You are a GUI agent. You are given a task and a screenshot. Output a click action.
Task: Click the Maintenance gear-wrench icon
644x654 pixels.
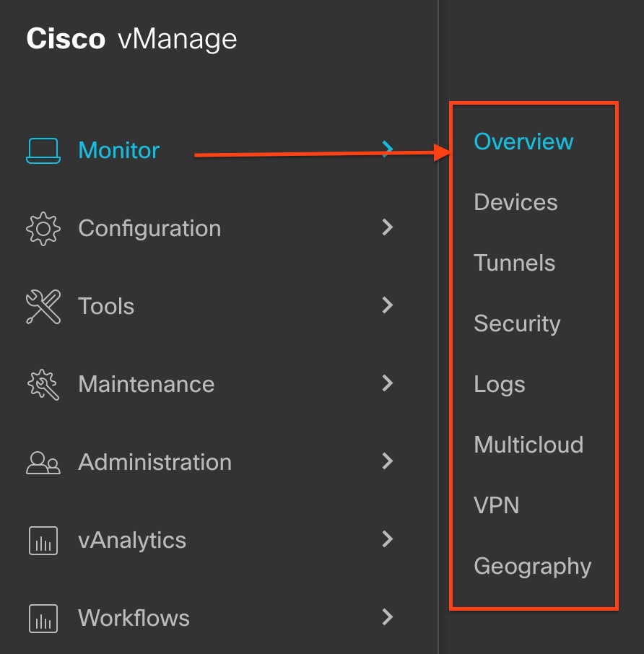(43, 385)
